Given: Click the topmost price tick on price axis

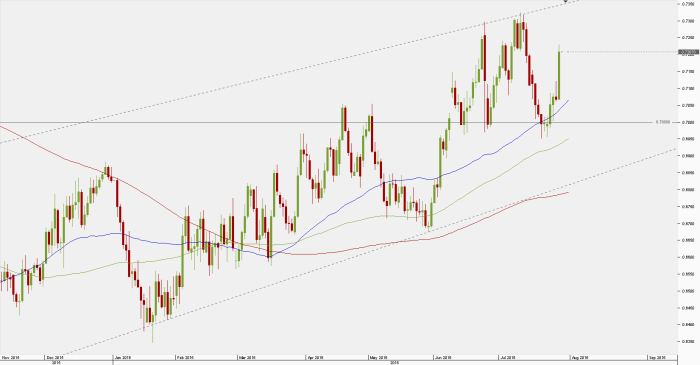Looking at the screenshot, I should [688, 4].
